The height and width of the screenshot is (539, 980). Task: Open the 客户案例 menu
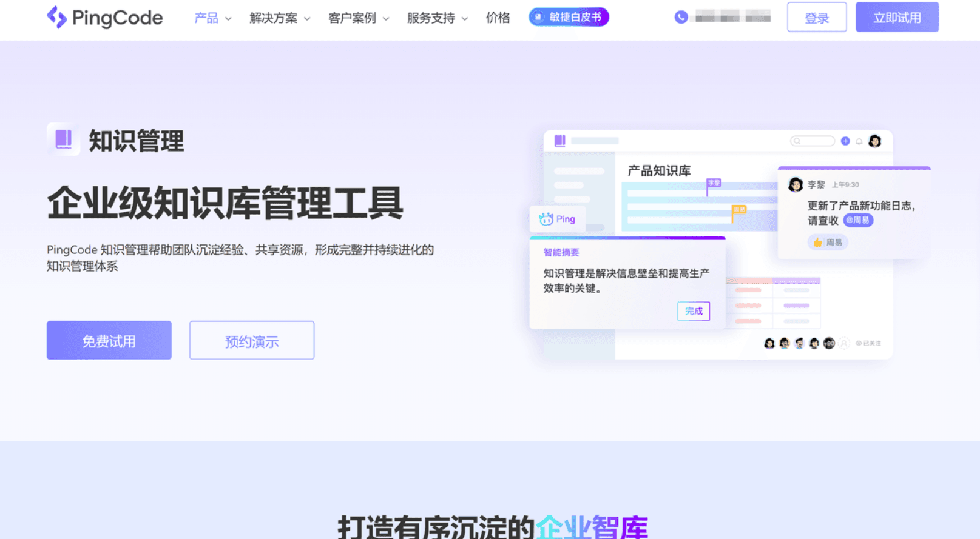click(352, 18)
